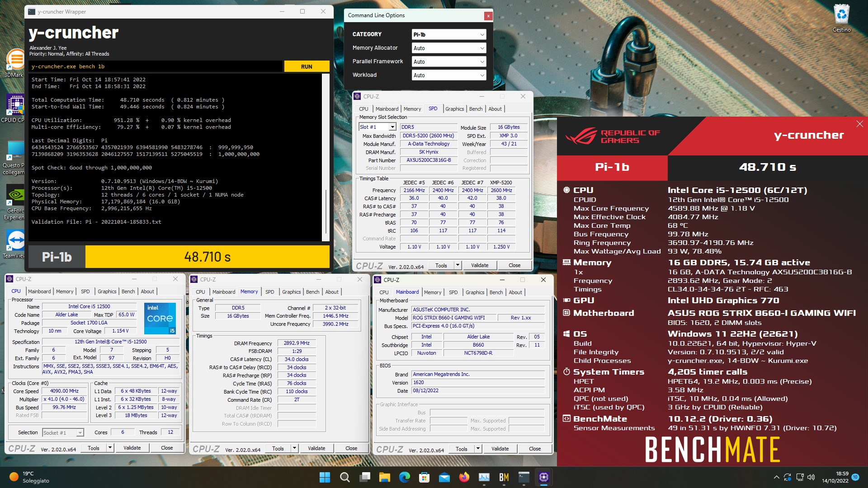Viewport: 868px width, 488px height.
Task: Click the '4090.00 MHz' Core Speed value
Action: coord(64,391)
